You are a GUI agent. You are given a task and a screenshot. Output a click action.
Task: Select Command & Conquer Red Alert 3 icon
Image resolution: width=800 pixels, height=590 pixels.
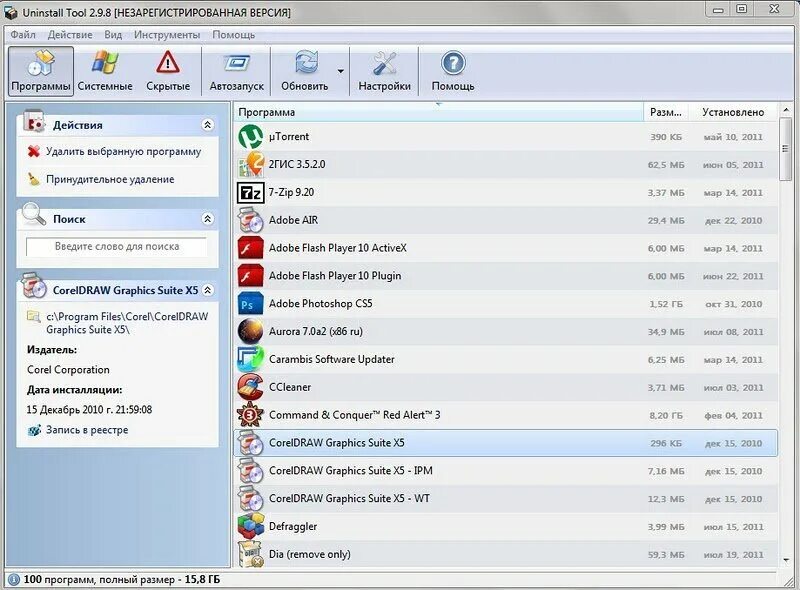(x=251, y=415)
